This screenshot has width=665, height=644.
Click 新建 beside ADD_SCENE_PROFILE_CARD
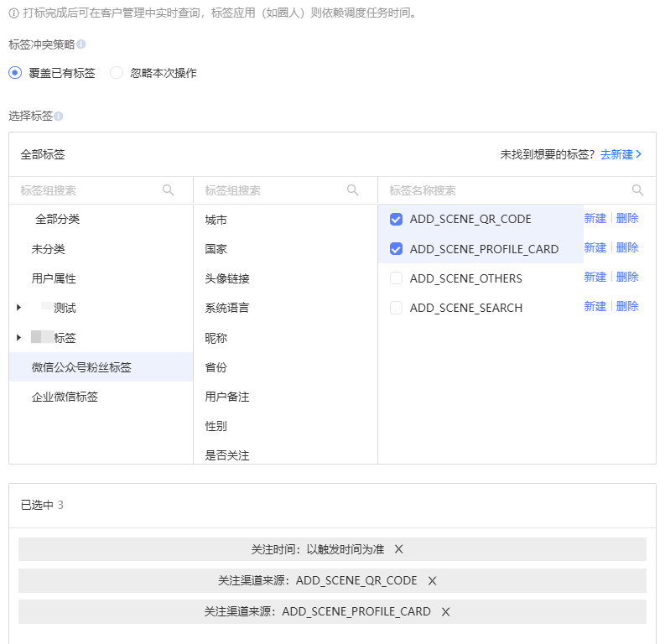(x=595, y=247)
